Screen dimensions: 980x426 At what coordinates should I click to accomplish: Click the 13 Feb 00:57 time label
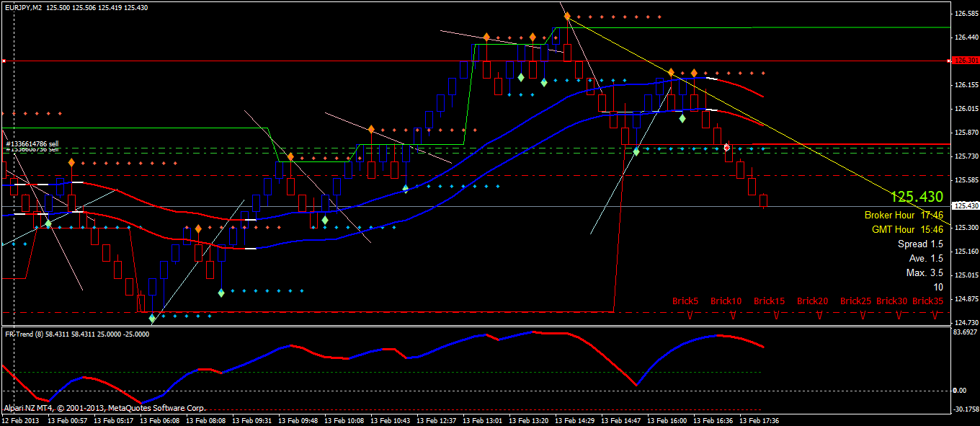(x=67, y=420)
